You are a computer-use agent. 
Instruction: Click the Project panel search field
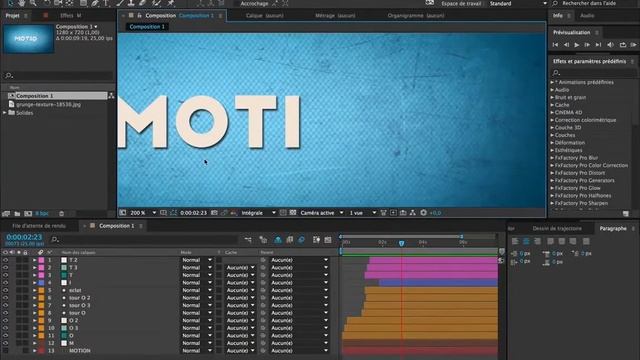pyautogui.click(x=58, y=76)
